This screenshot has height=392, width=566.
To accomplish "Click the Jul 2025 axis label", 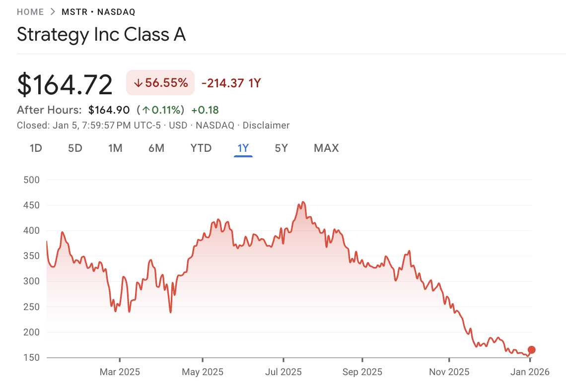I will pos(283,372).
